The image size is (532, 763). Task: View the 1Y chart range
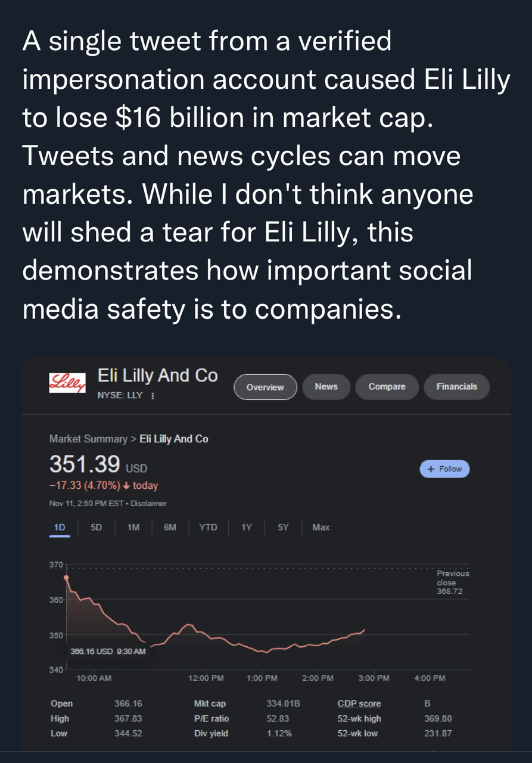(x=246, y=527)
